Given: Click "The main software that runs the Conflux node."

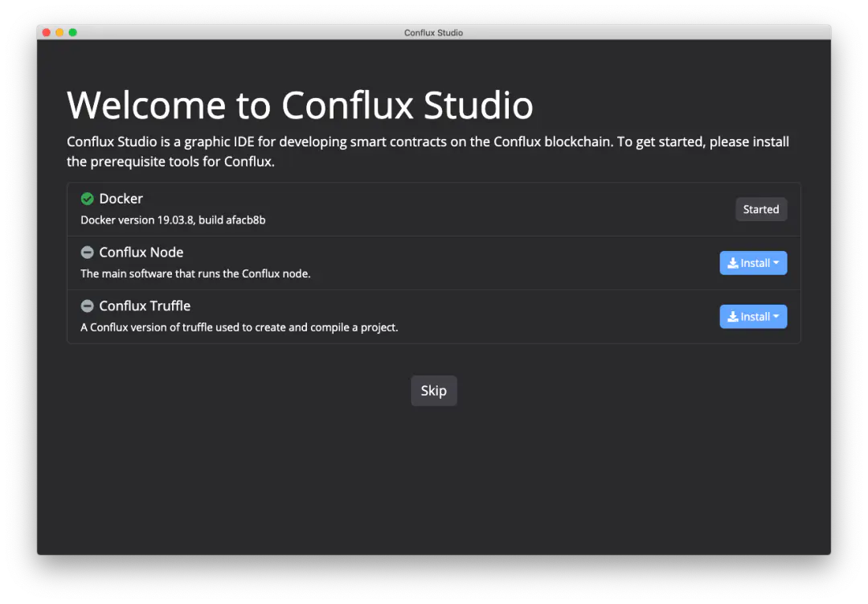Looking at the screenshot, I should 195,273.
